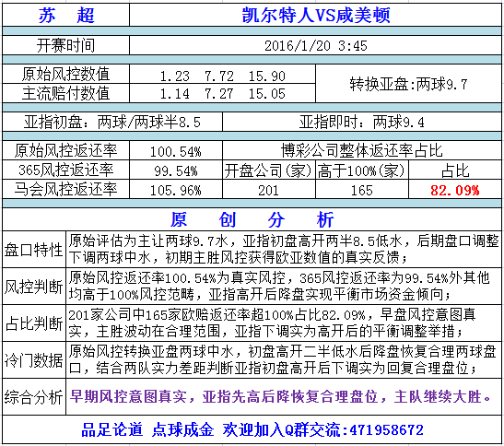Click the '风控判断' row label
The height and width of the screenshot is (446, 504).
pos(34,287)
